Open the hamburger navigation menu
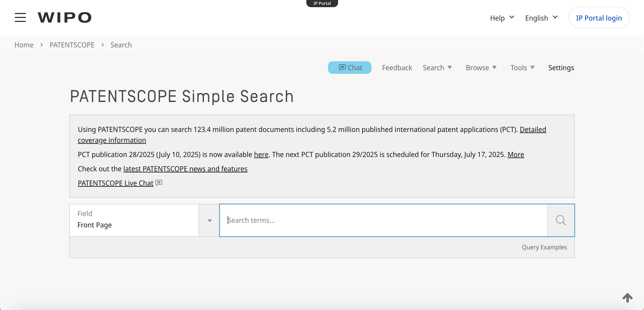Screen dimensions: 644x310 pyautogui.click(x=20, y=17)
